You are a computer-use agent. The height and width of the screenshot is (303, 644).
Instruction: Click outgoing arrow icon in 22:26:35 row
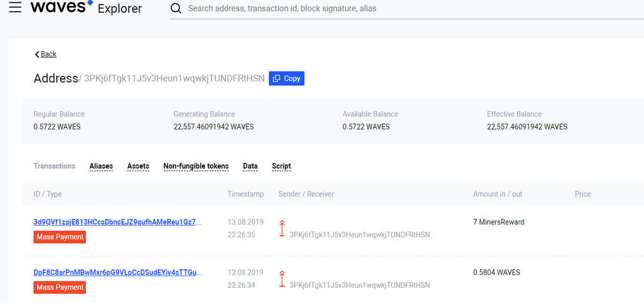click(282, 228)
